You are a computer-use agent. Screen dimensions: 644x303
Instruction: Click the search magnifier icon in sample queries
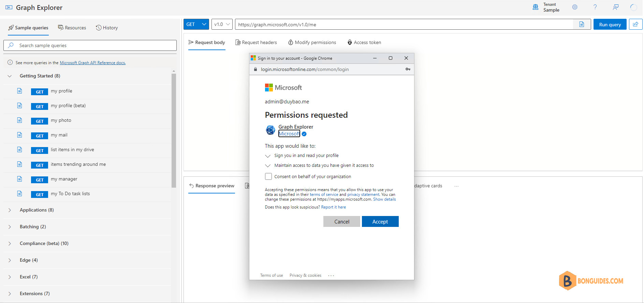11,45
